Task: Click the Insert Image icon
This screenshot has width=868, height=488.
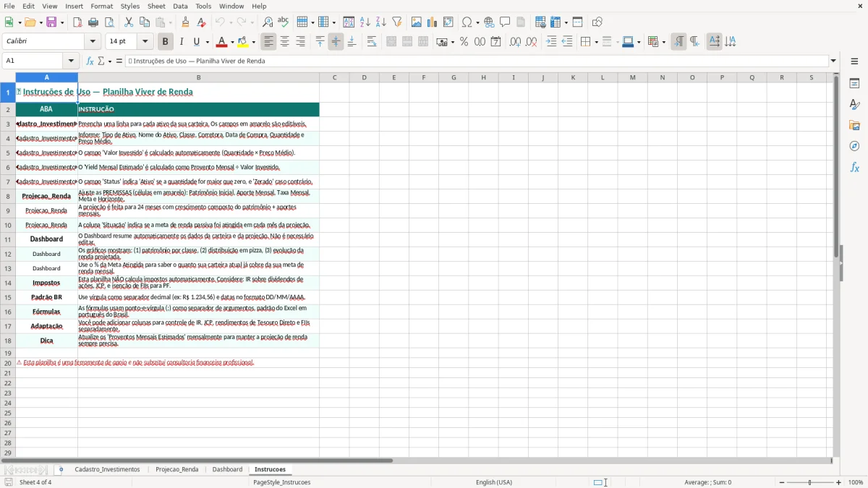Action: (x=417, y=22)
